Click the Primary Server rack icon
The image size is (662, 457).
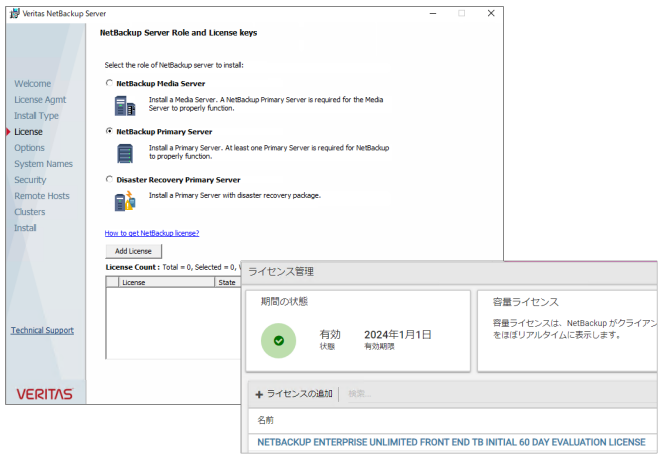point(125,153)
